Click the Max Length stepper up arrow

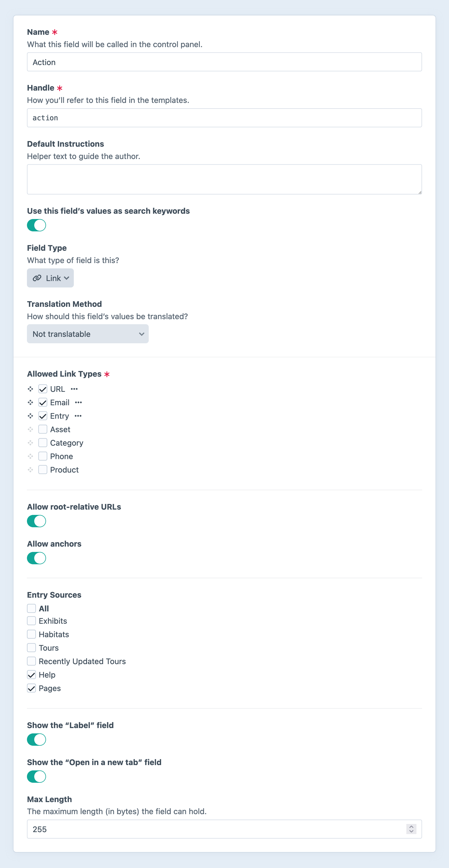tap(412, 826)
